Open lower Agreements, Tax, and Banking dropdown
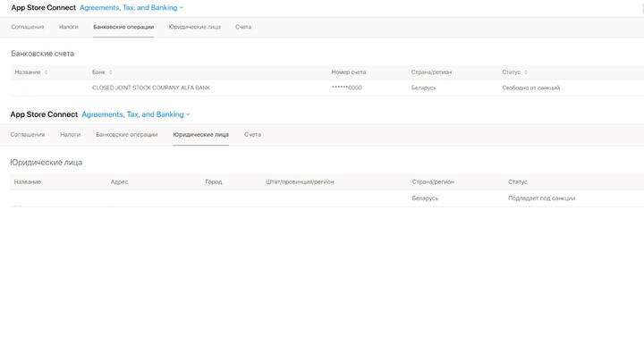The image size is (644, 362). point(135,114)
